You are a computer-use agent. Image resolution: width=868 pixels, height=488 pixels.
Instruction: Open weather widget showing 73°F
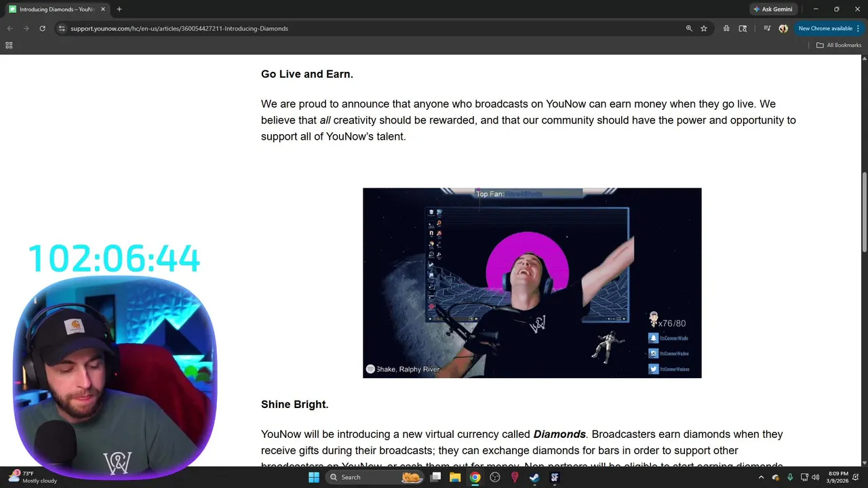(33, 477)
